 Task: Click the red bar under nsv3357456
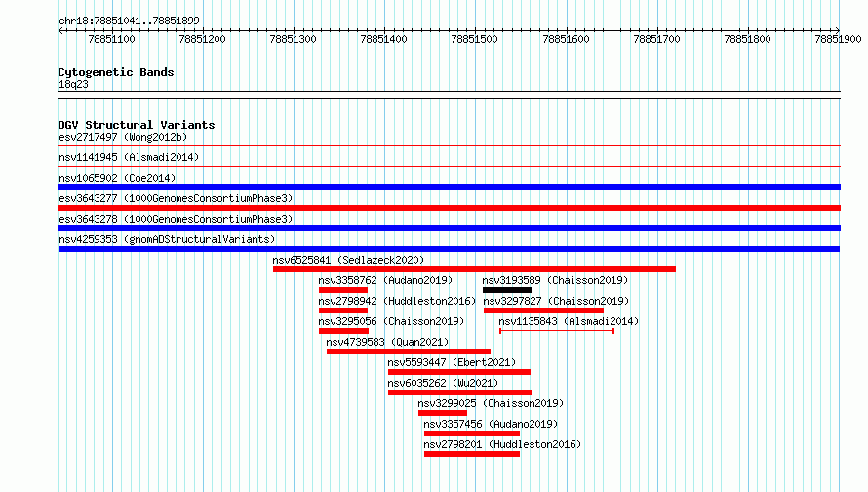pos(472,433)
